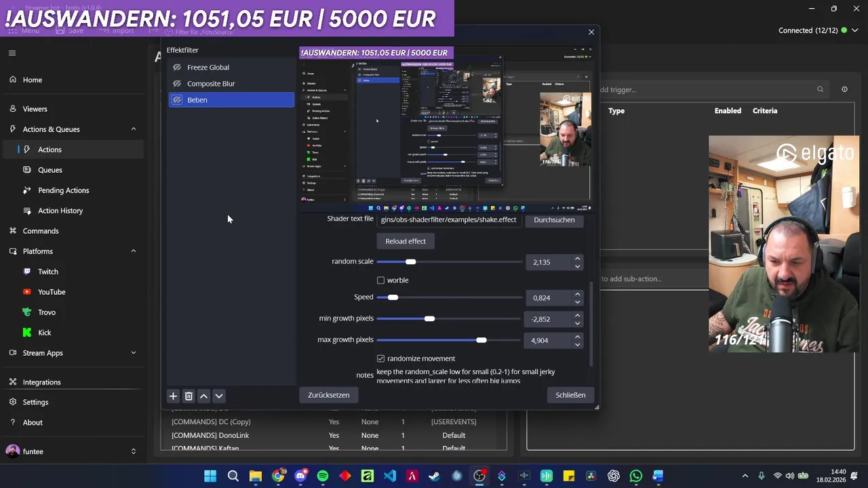This screenshot has width=868, height=488.
Task: Select the Twitch platform icon
Action: 26,271
